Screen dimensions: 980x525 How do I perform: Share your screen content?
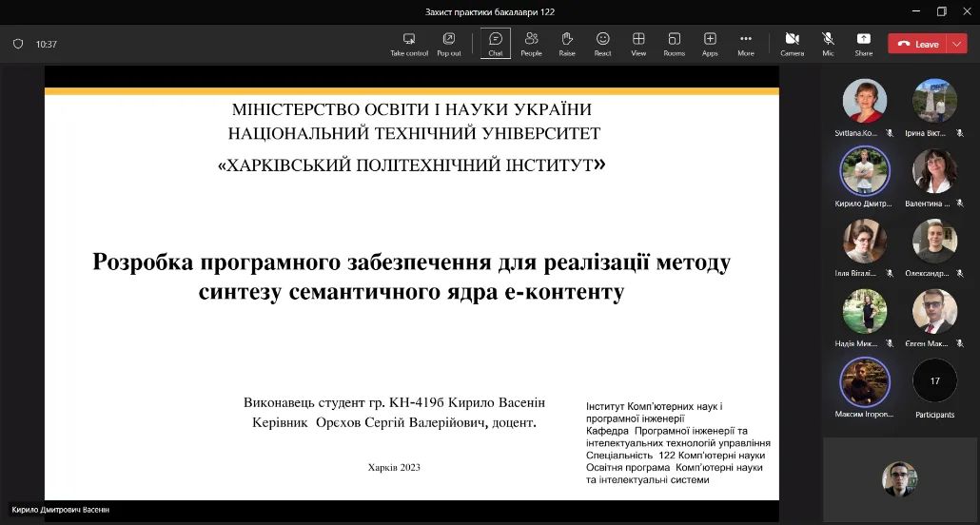coord(863,44)
